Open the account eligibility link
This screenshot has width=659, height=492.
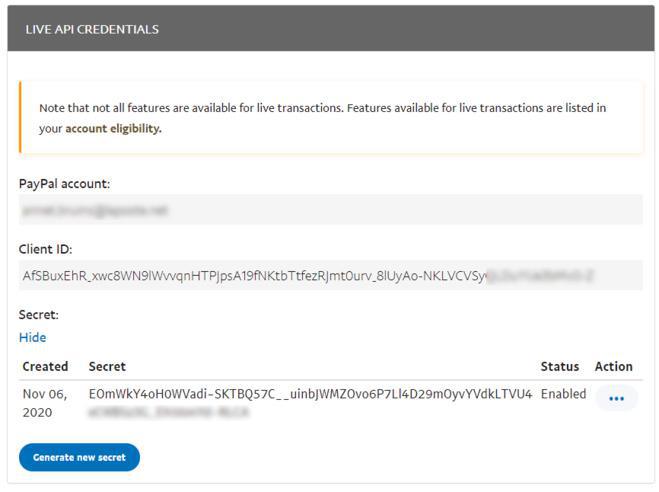point(113,128)
